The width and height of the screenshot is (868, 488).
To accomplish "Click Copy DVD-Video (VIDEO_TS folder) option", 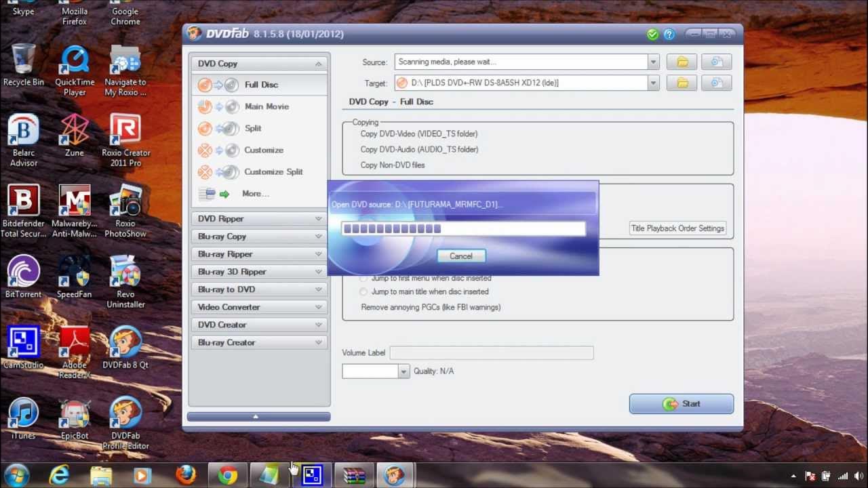I will pyautogui.click(x=419, y=134).
